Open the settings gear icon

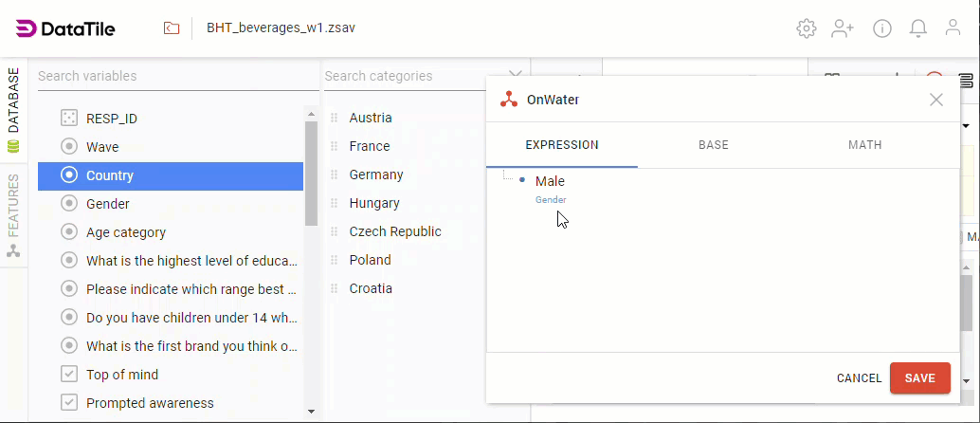(x=807, y=28)
